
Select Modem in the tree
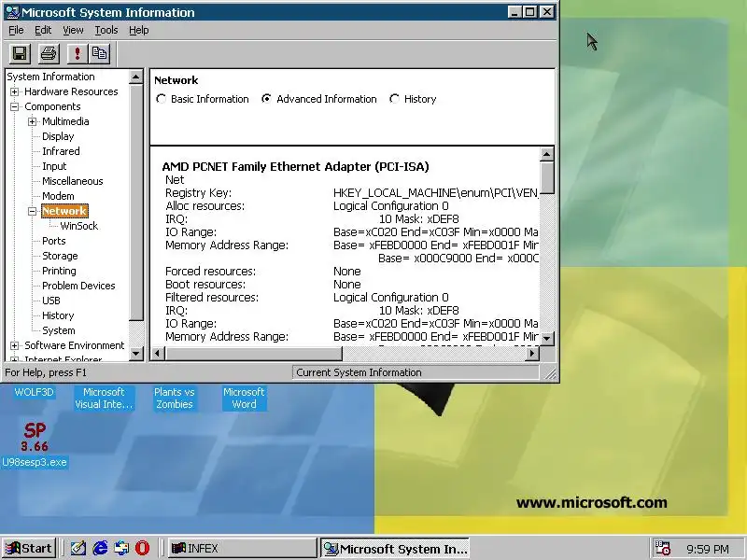tap(58, 196)
